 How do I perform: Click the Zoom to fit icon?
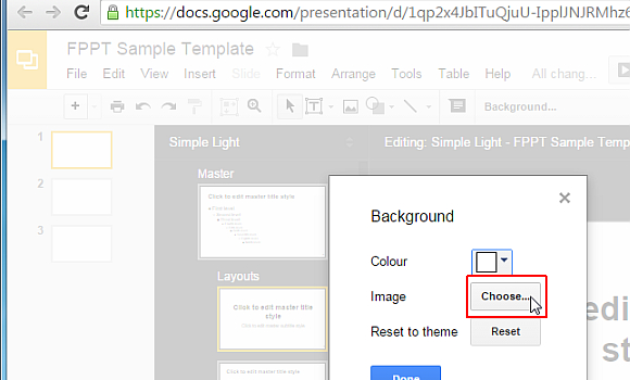click(x=229, y=107)
